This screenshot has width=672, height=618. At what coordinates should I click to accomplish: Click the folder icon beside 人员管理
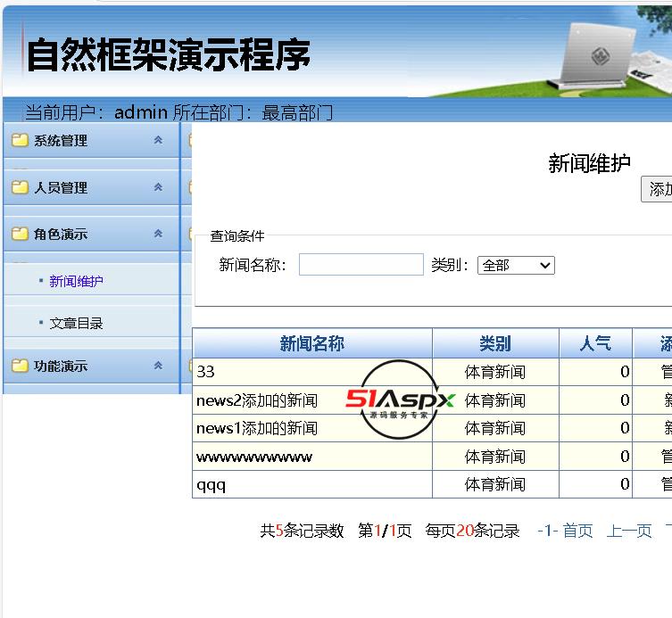(20, 187)
